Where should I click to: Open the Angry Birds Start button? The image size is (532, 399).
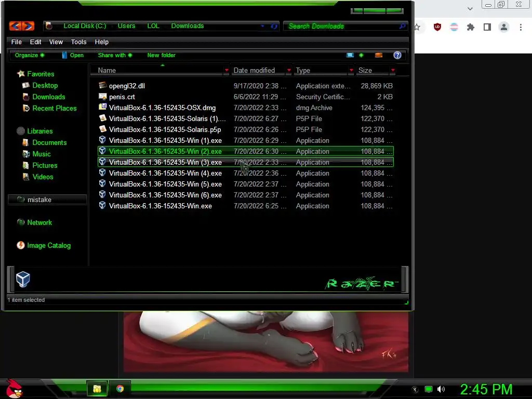pyautogui.click(x=14, y=389)
